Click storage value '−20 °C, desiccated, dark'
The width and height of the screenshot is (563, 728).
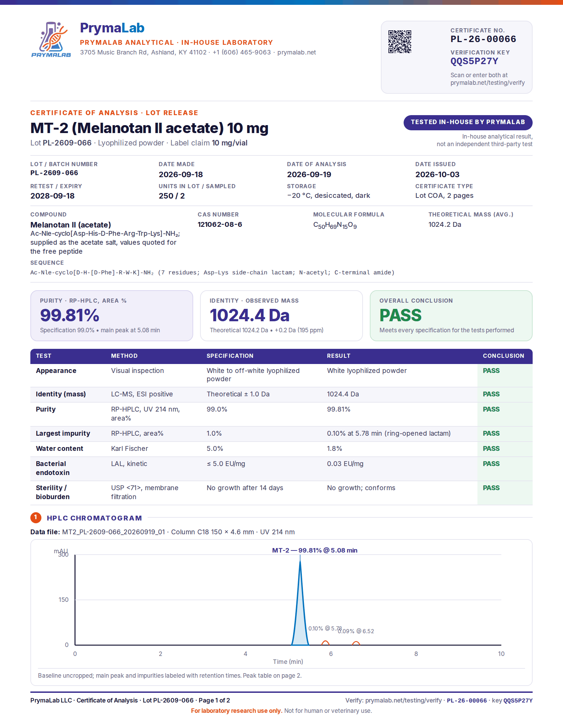pyautogui.click(x=328, y=196)
